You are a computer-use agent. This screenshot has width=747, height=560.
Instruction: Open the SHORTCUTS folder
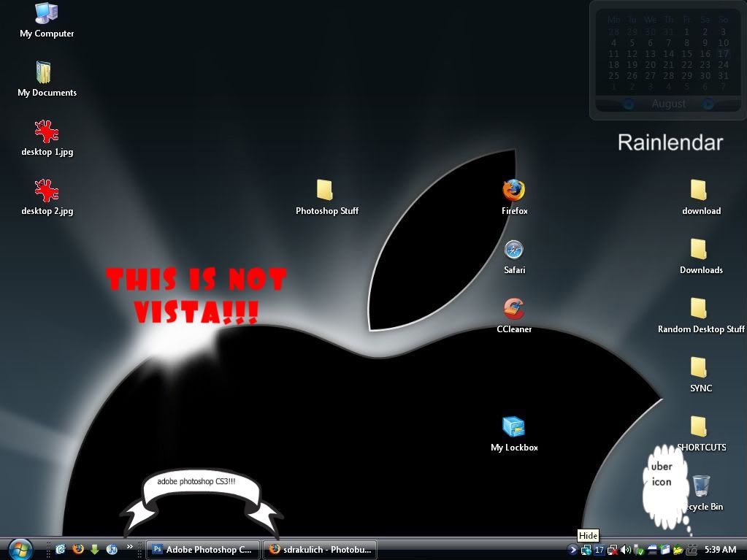click(x=701, y=434)
